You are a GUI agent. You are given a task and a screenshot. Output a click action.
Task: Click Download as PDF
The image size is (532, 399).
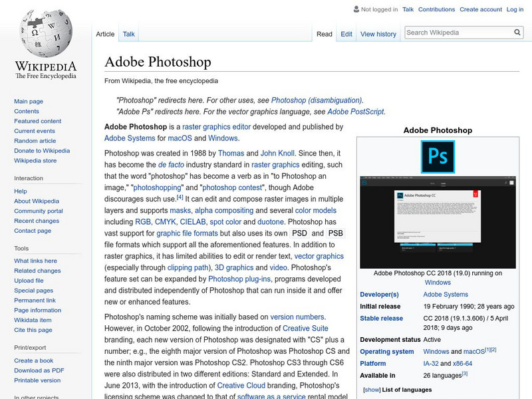(x=39, y=370)
